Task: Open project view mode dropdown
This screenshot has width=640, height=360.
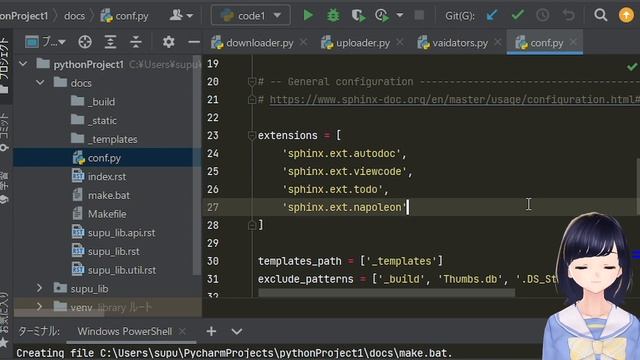Action: point(45,42)
